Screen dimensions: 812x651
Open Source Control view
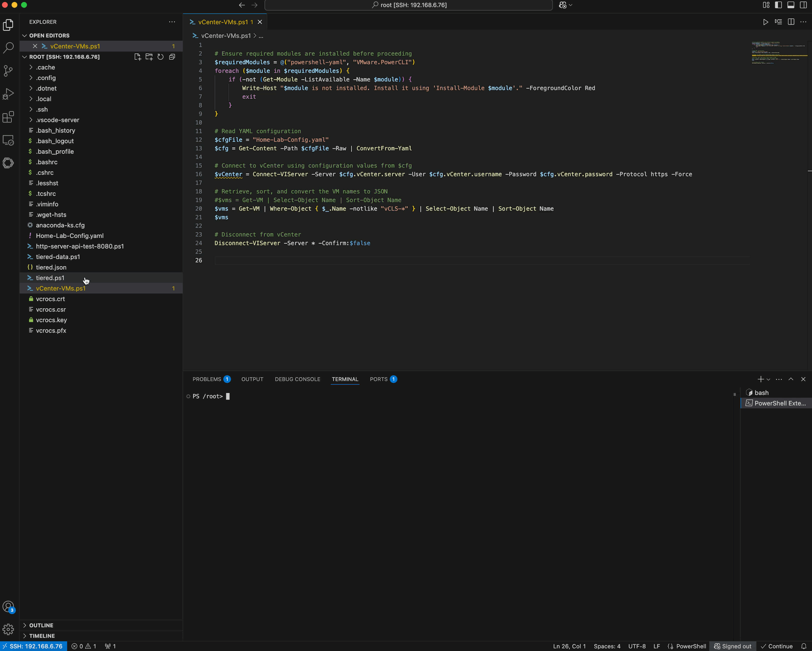(8, 71)
